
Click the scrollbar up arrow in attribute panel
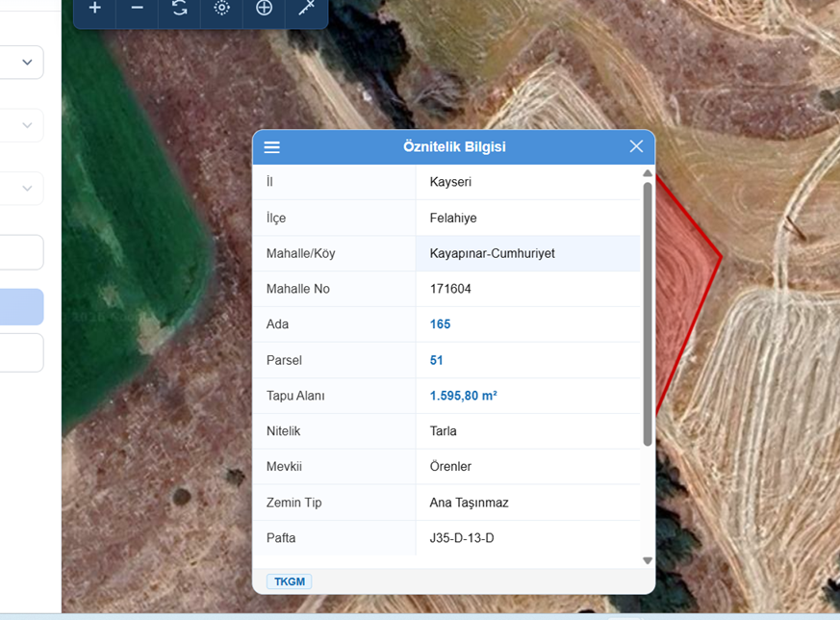pos(648,173)
